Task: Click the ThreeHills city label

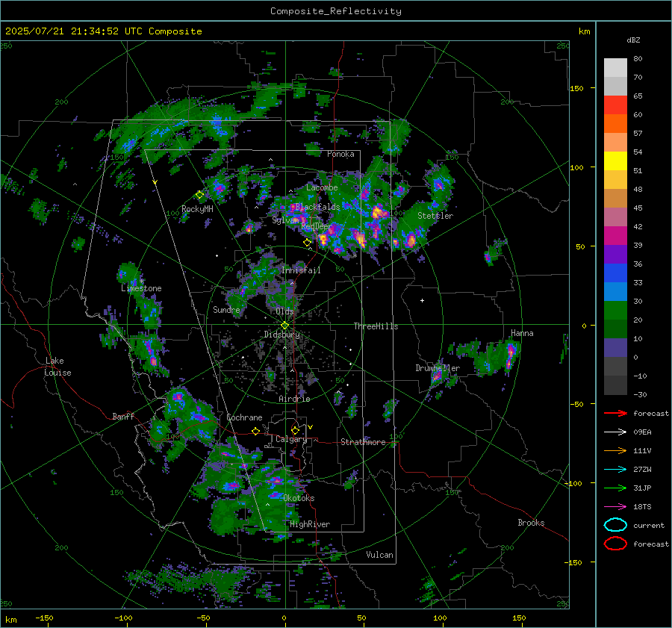Action: click(376, 326)
